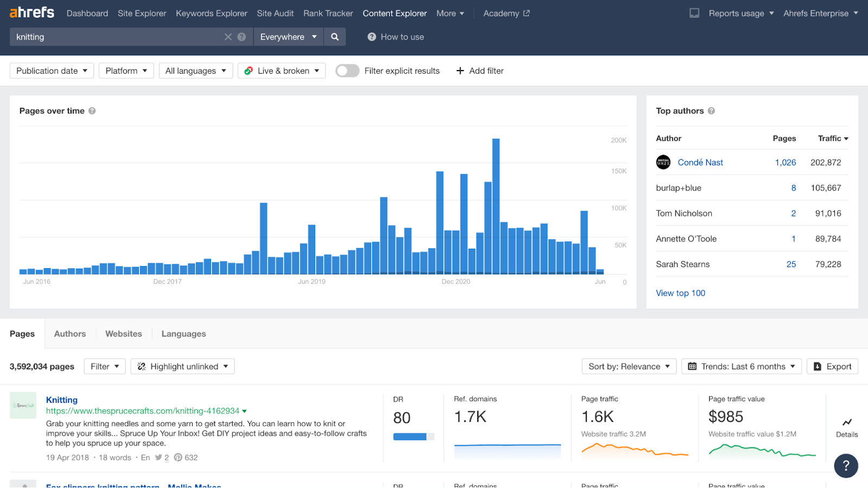Expand the More navigation menu
The width and height of the screenshot is (868, 488).
pyautogui.click(x=450, y=13)
